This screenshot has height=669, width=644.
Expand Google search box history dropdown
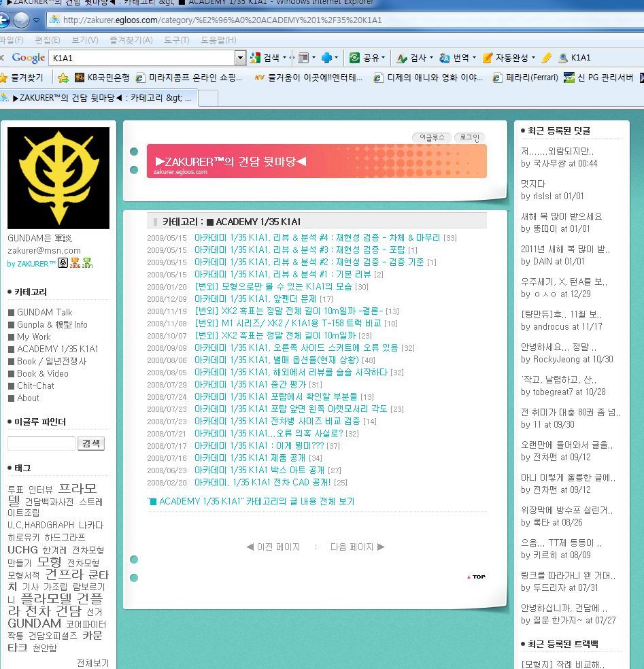tap(240, 58)
